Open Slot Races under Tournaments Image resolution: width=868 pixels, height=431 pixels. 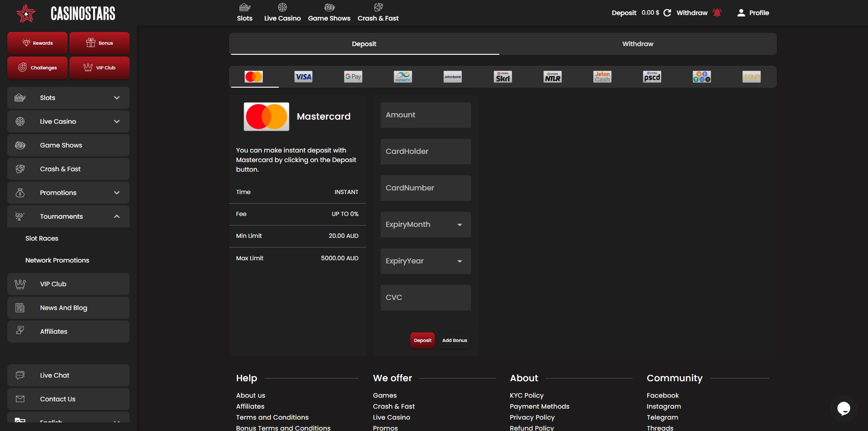[x=42, y=238]
